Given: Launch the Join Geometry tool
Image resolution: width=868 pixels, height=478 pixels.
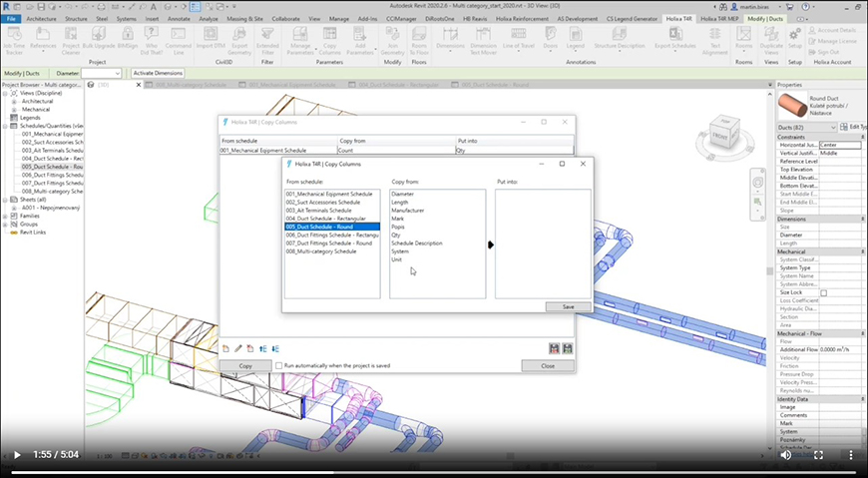Looking at the screenshot, I should click(x=392, y=41).
